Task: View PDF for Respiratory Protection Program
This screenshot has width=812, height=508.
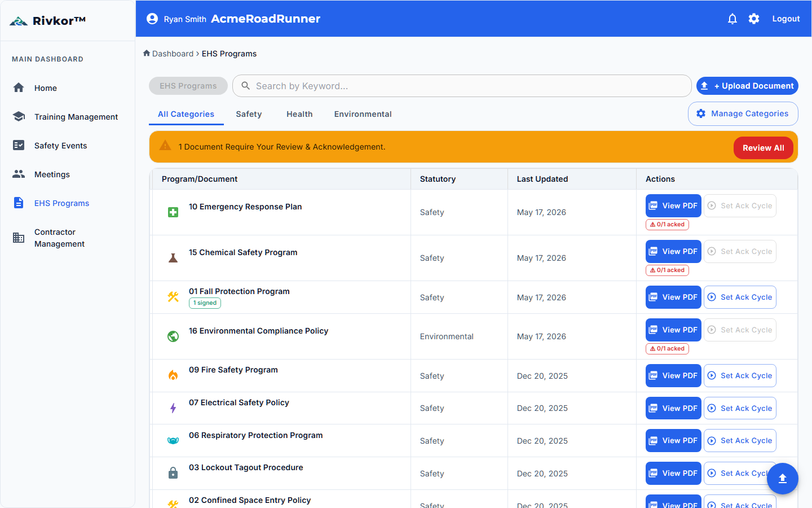Action: [x=673, y=440]
